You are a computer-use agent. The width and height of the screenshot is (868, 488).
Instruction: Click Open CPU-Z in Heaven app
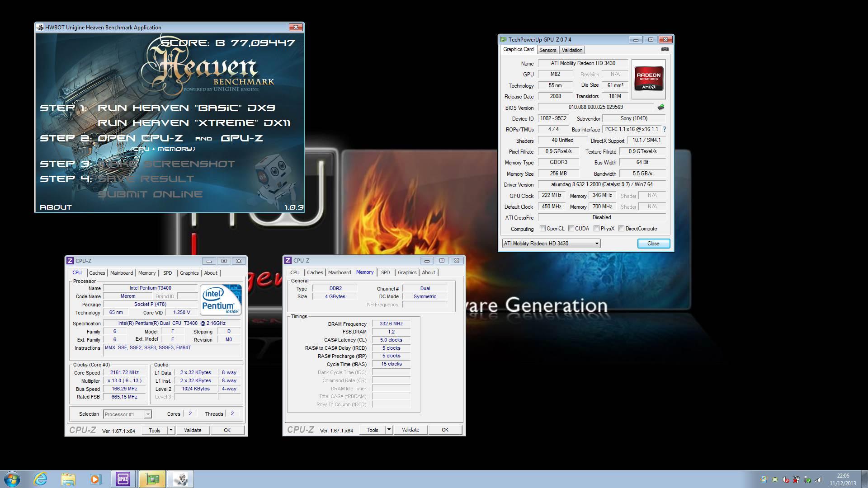140,138
